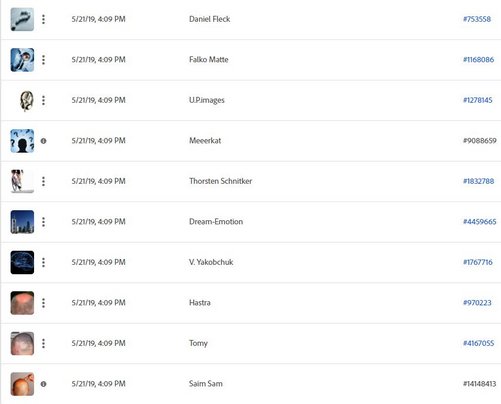Click the info icon on Saim Sam row
This screenshot has width=501, height=404.
tap(43, 384)
